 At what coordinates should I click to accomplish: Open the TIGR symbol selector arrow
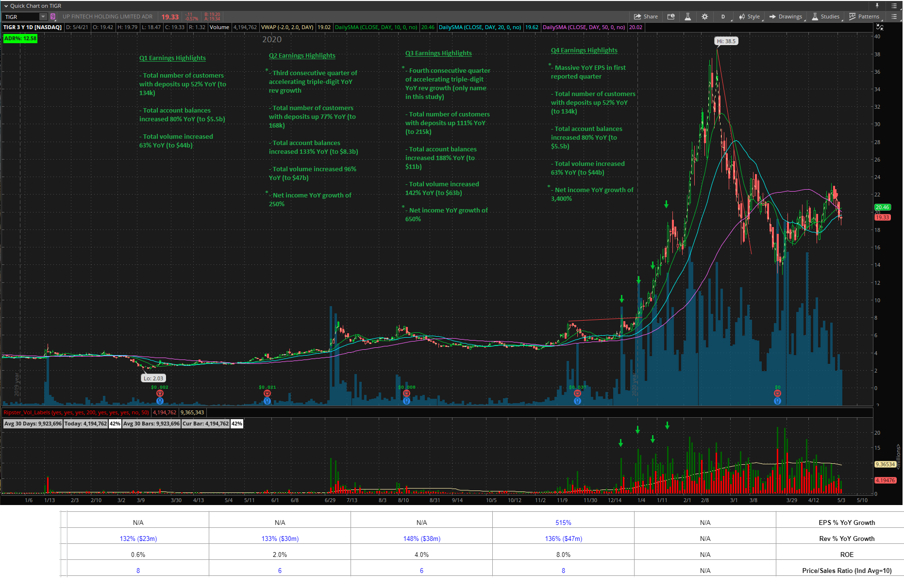pos(43,16)
